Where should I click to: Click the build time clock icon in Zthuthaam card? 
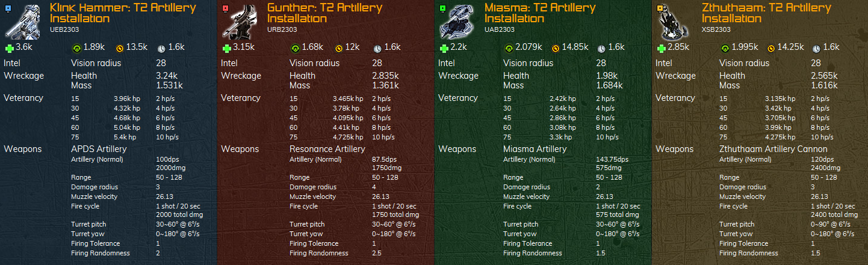click(816, 47)
